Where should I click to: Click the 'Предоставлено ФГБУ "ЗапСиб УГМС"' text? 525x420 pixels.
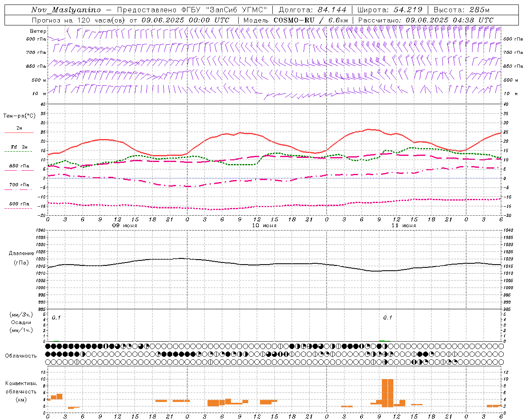pyautogui.click(x=192, y=10)
